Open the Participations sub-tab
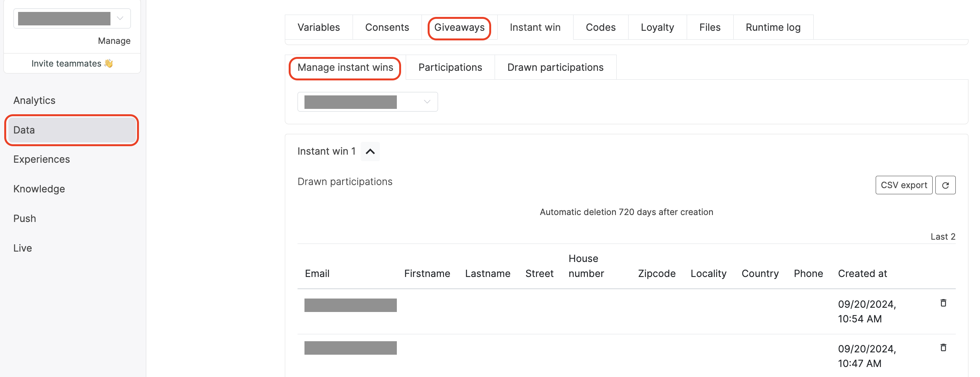This screenshot has height=377, width=980. coord(450,67)
